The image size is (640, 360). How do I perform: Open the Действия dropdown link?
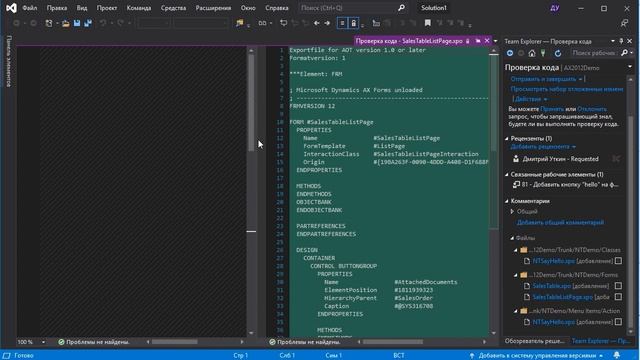pos(530,99)
